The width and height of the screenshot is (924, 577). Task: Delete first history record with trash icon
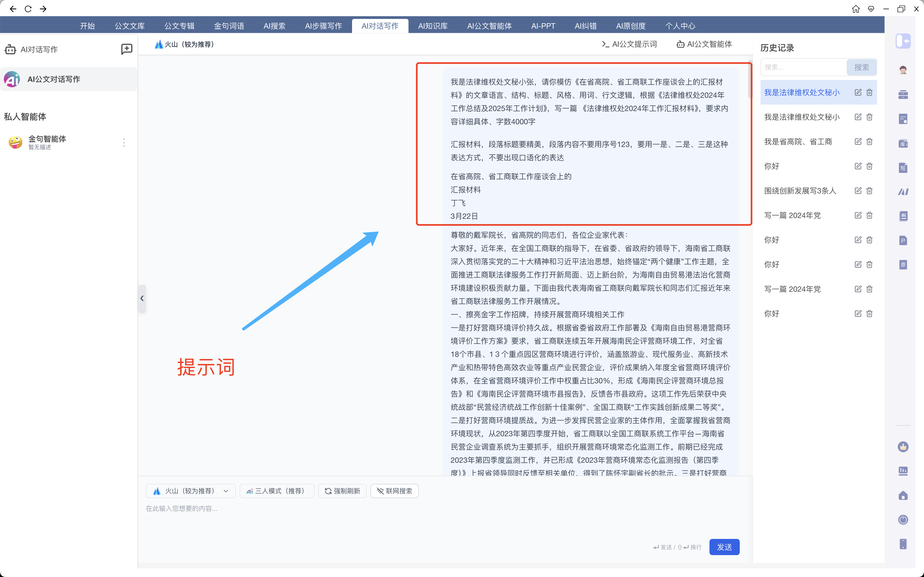[869, 92]
